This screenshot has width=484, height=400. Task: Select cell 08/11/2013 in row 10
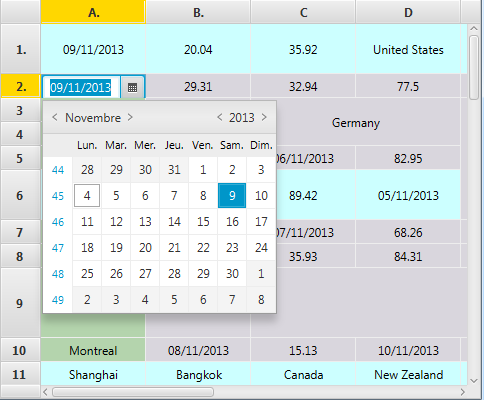pyautogui.click(x=198, y=350)
